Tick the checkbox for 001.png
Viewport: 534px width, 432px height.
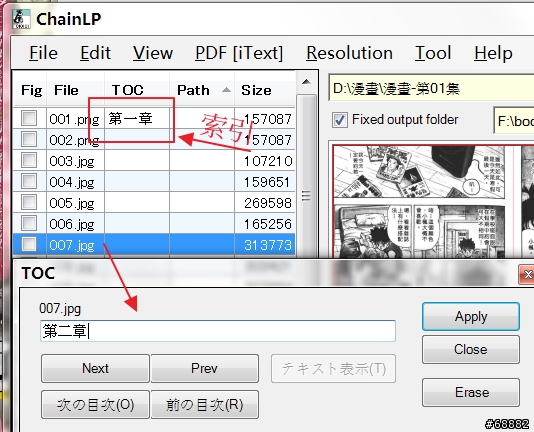click(x=29, y=118)
